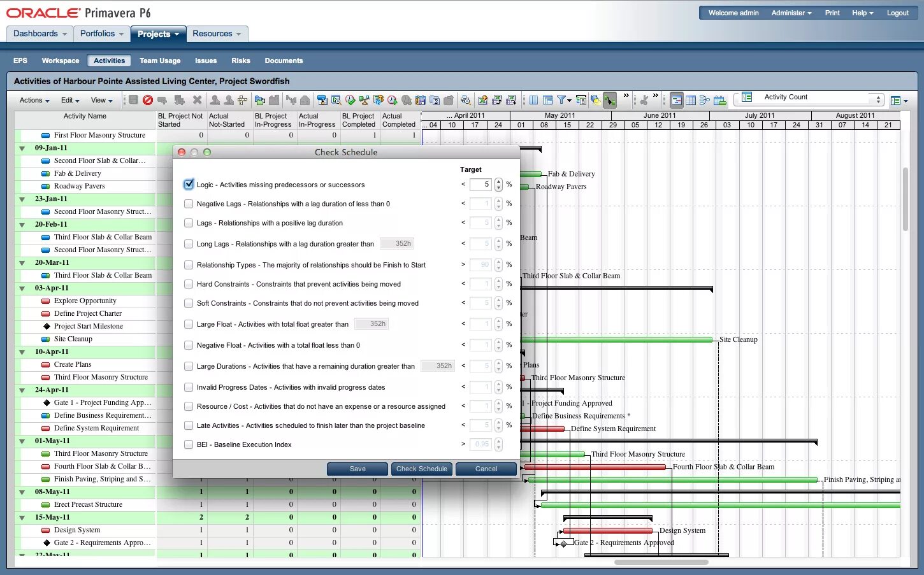Viewport: 924px width, 575px height.
Task: Switch to the spreadsheet table view icon
Action: pos(691,100)
